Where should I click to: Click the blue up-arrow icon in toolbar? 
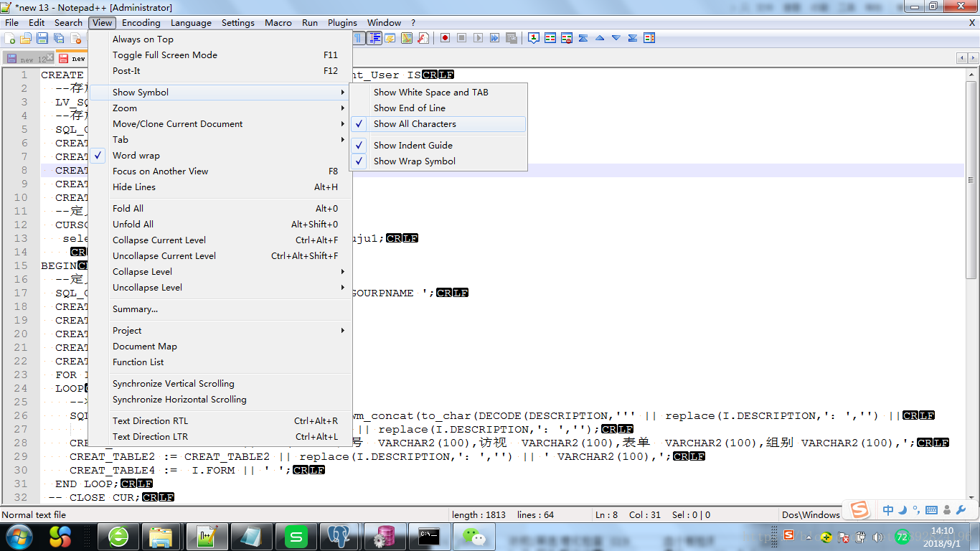click(600, 38)
